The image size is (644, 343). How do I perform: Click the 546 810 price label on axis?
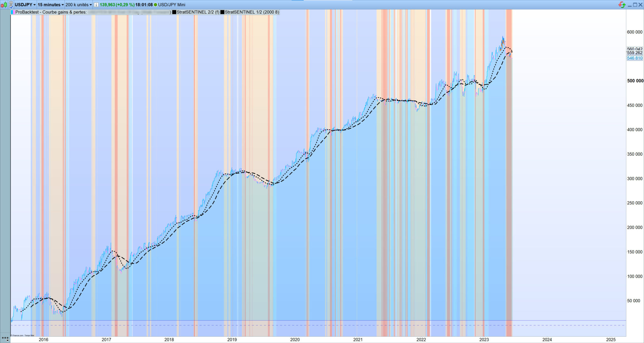(x=635, y=58)
